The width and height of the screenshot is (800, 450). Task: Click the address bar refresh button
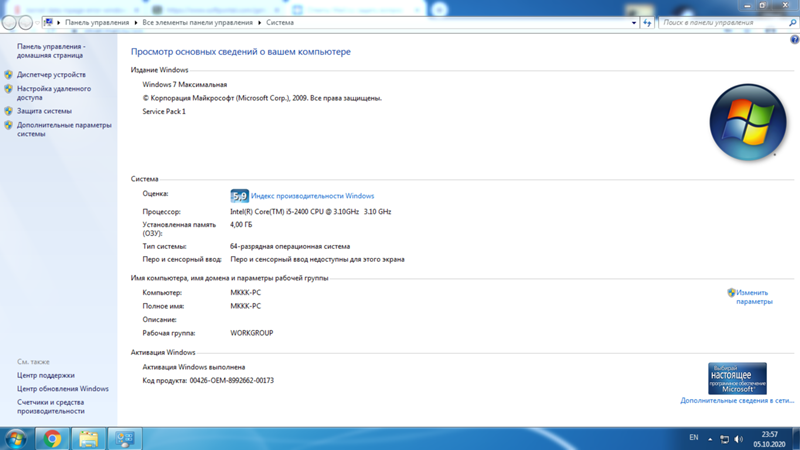click(647, 22)
